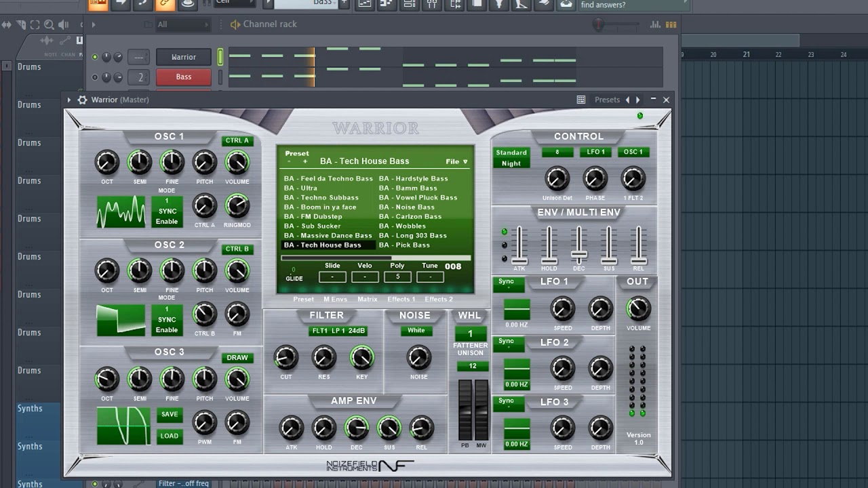
Task: Click OSC 3 LOAD button
Action: pyautogui.click(x=170, y=436)
